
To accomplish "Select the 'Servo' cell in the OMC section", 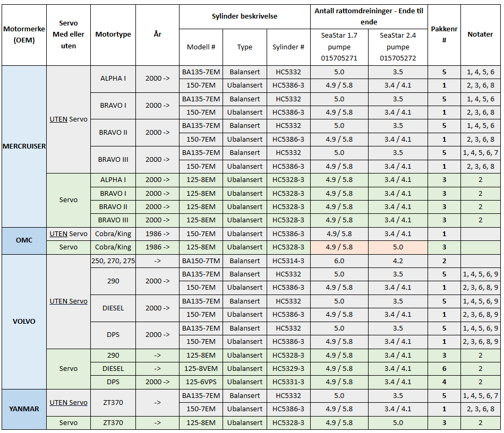I will (69, 247).
